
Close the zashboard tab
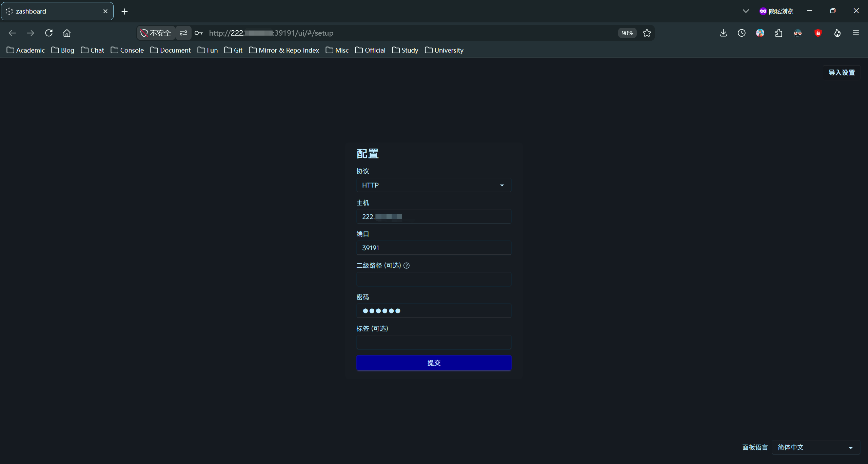coord(105,11)
